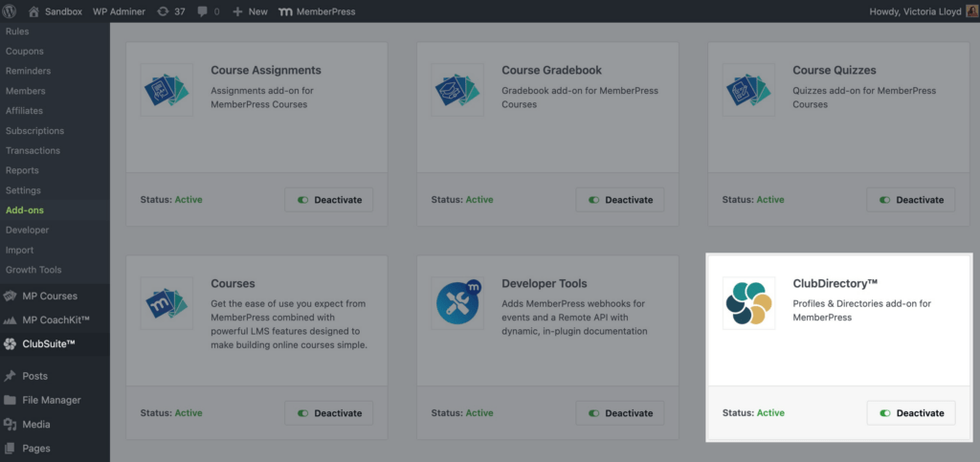Click the Courses add-on icon
Screen dimensions: 980x462
[x=167, y=303]
